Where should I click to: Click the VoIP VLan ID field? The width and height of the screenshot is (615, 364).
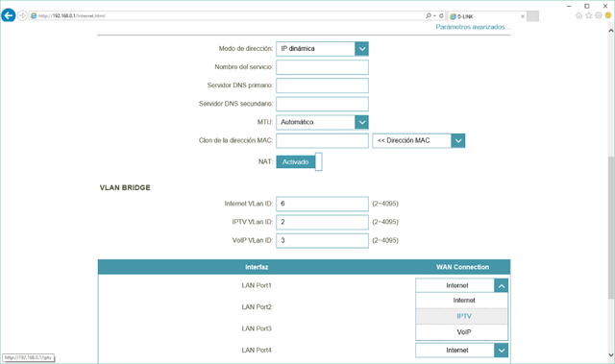click(322, 240)
